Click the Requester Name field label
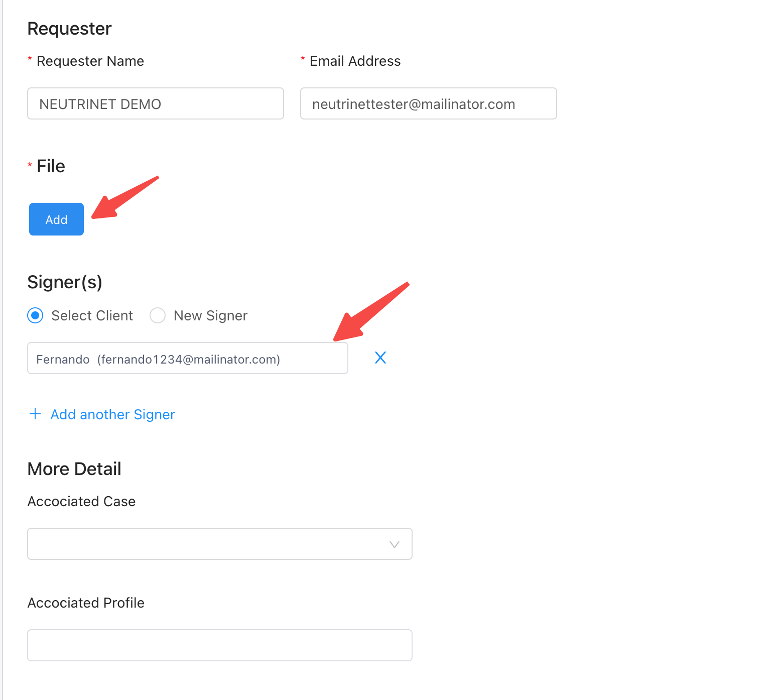 (90, 61)
